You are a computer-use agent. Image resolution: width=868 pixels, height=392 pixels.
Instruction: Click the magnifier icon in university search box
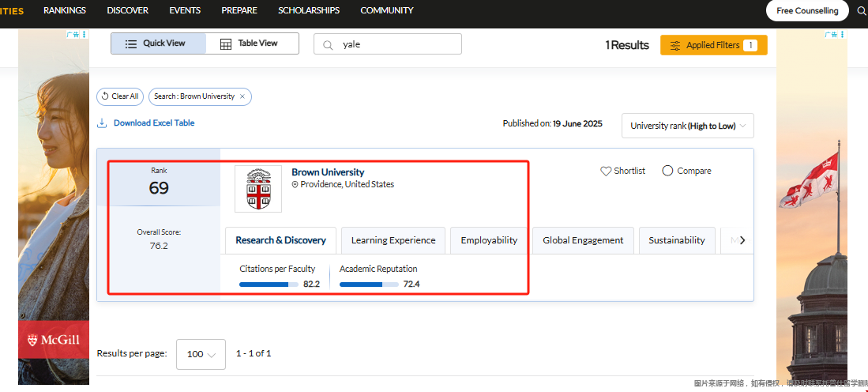[328, 45]
